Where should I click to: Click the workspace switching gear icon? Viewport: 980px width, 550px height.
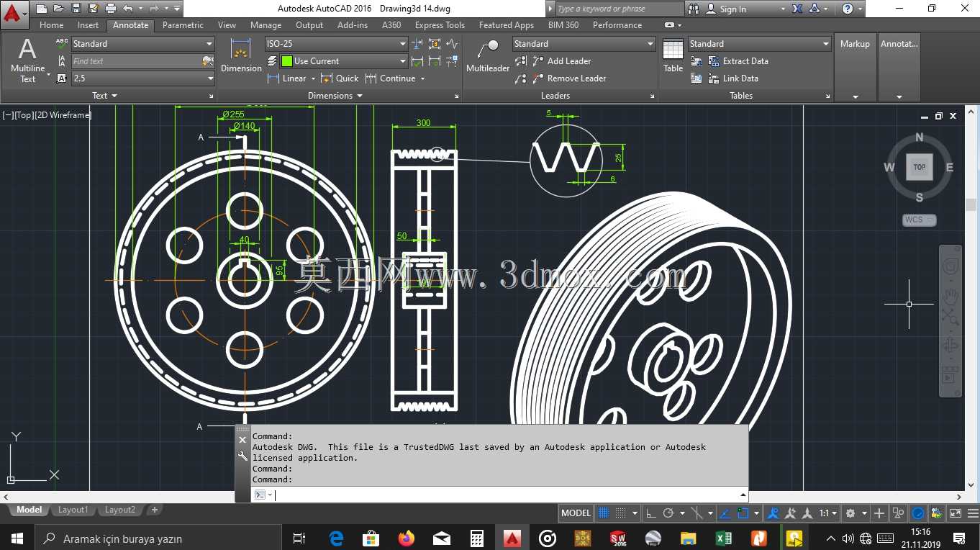[850, 513]
